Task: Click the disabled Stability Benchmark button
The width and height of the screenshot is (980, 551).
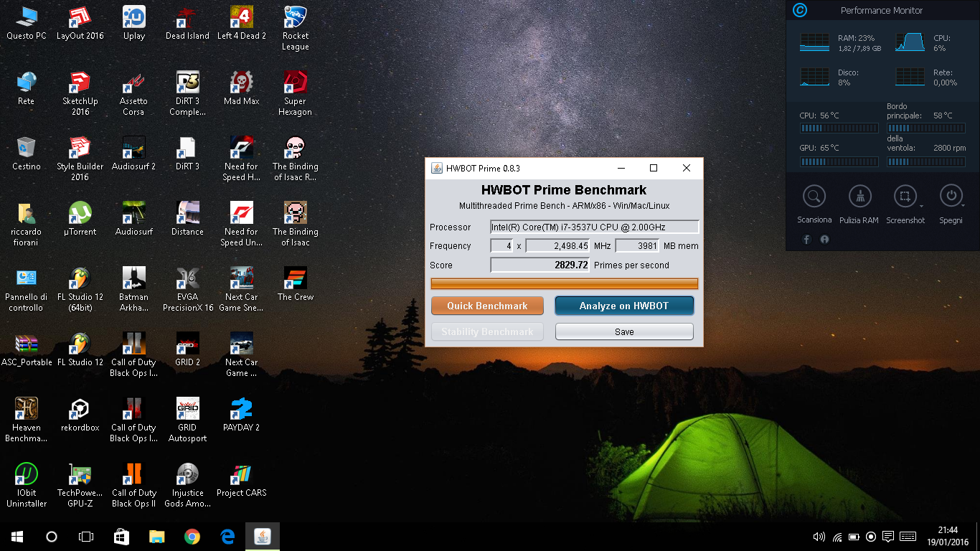Action: (487, 331)
